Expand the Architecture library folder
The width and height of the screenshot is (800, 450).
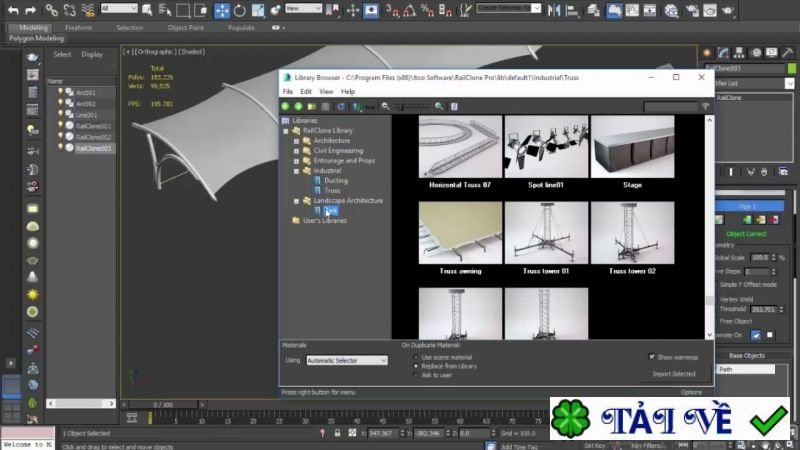pyautogui.click(x=296, y=141)
